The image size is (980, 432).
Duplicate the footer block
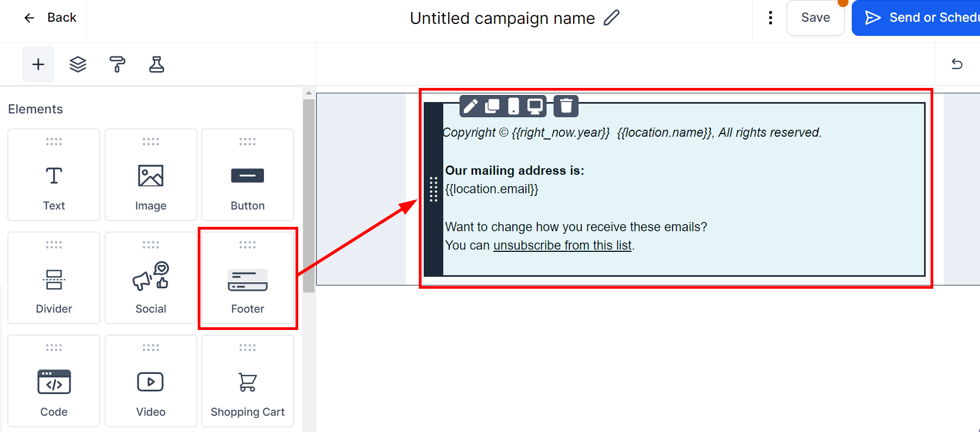[492, 106]
